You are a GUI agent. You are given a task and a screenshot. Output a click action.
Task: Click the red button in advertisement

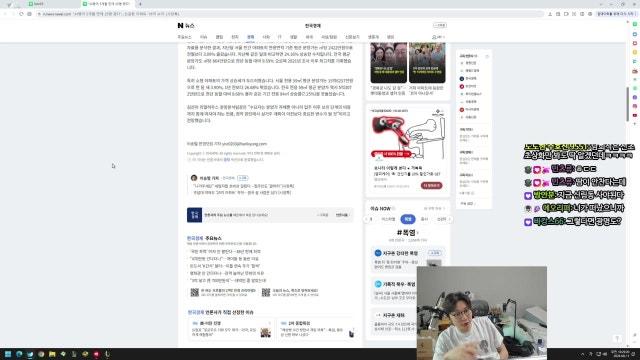(431, 186)
